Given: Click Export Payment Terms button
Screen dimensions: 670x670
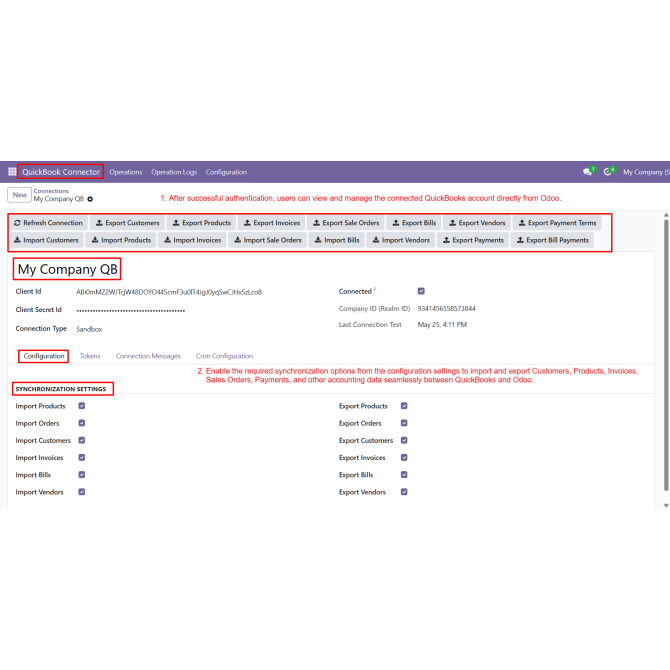Looking at the screenshot, I should [557, 223].
